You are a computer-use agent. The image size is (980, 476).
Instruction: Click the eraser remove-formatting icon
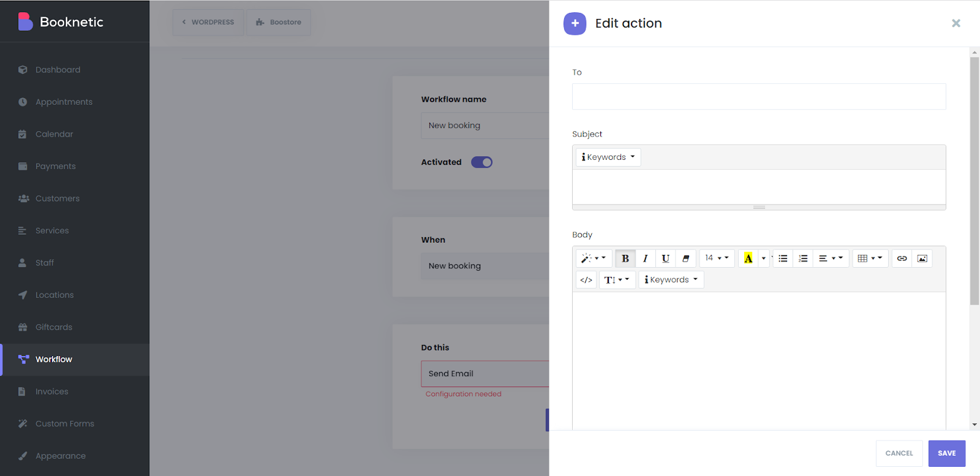pos(686,259)
